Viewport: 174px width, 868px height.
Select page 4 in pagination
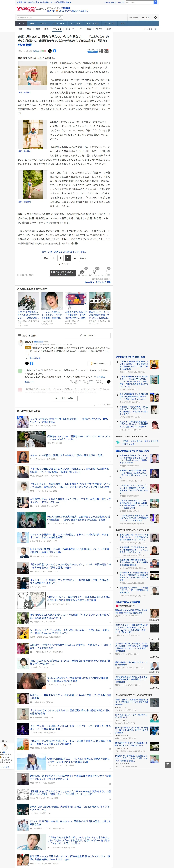75,258
